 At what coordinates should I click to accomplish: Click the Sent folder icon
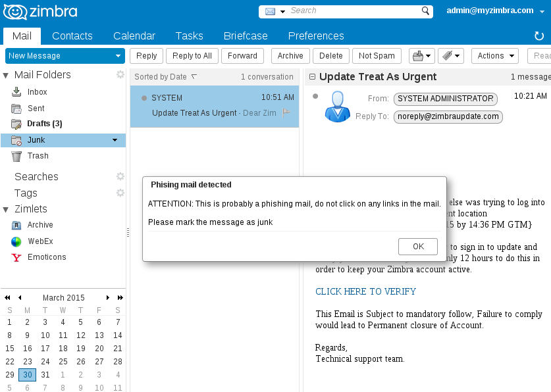click(16, 109)
